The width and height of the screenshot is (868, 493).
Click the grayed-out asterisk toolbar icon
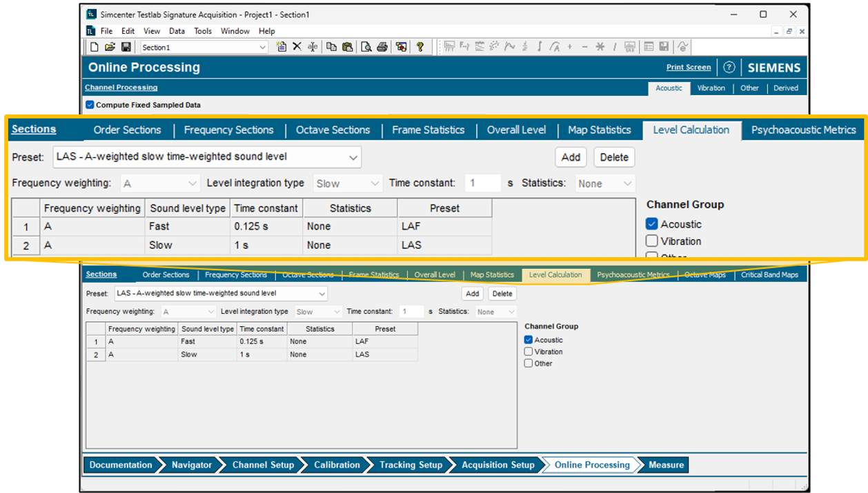[x=600, y=47]
